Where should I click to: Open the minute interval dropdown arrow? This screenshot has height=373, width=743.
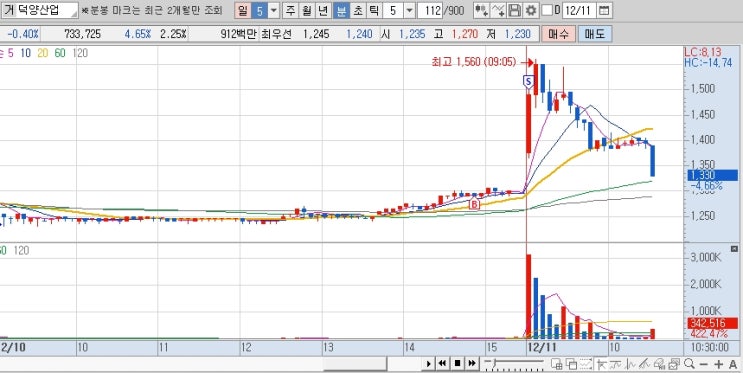(410, 10)
